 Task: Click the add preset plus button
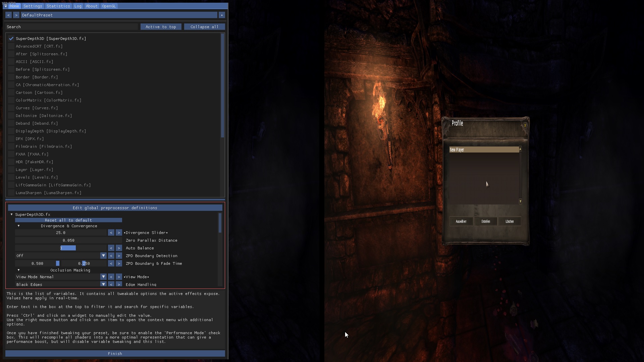click(222, 15)
